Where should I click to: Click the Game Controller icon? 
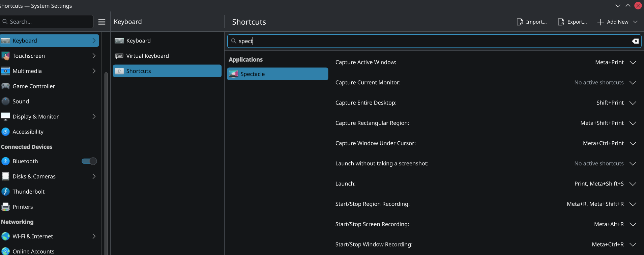pyautogui.click(x=5, y=86)
